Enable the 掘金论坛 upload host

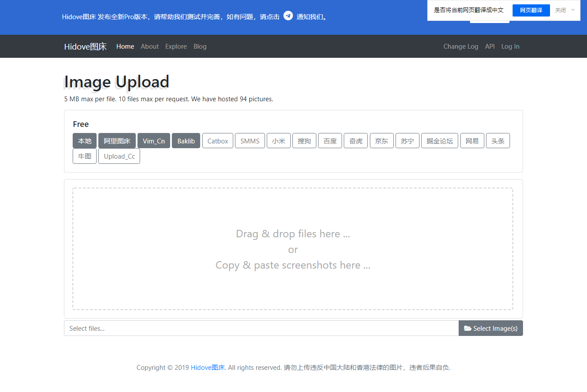pyautogui.click(x=439, y=141)
